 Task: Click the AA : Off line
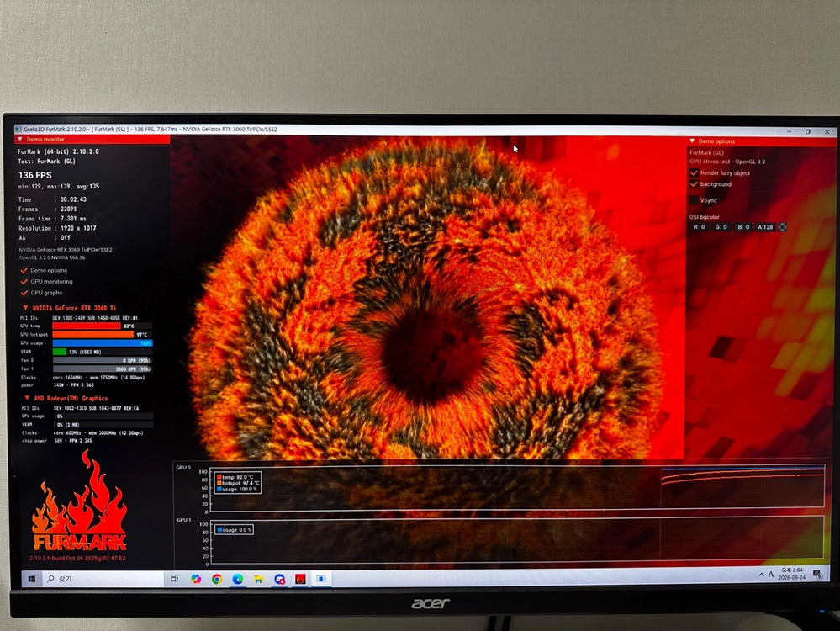45,237
